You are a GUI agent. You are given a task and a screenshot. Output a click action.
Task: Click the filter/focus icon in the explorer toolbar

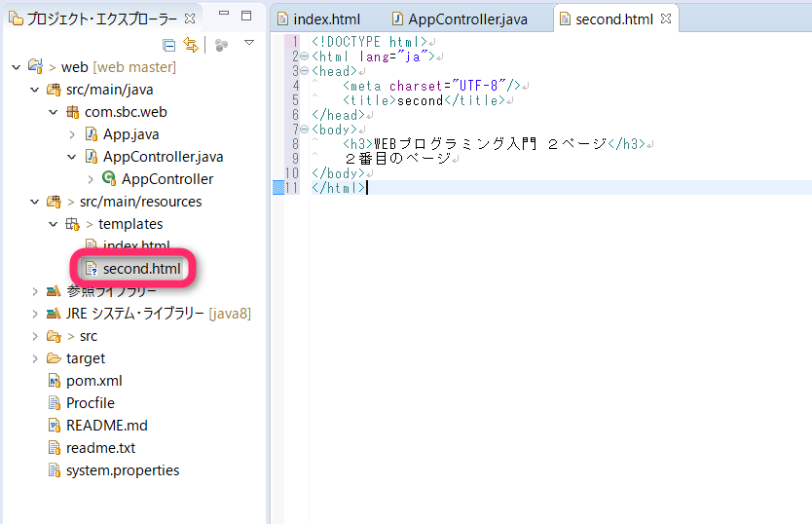tap(221, 45)
